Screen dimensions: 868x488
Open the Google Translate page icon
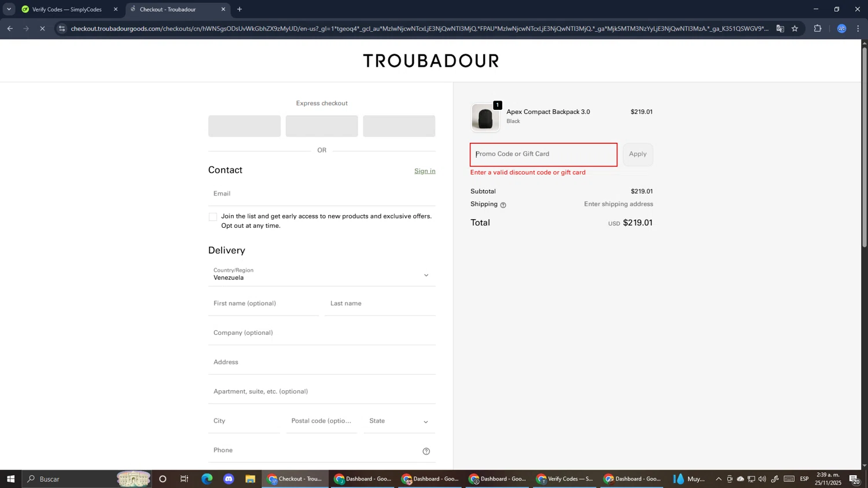780,28
